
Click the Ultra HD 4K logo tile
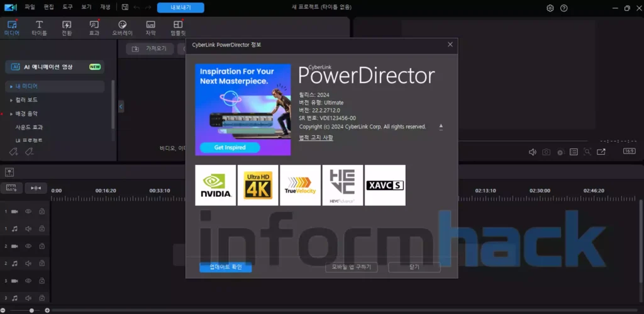258,185
